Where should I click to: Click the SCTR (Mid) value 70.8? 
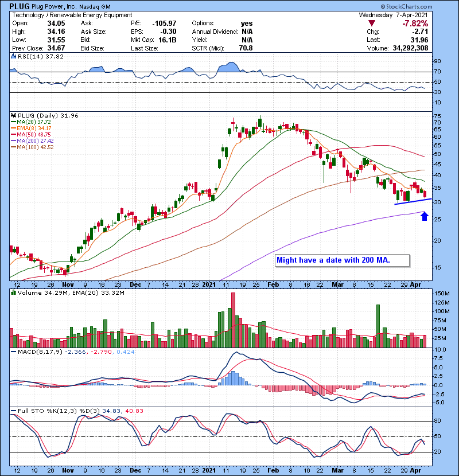(x=246, y=48)
